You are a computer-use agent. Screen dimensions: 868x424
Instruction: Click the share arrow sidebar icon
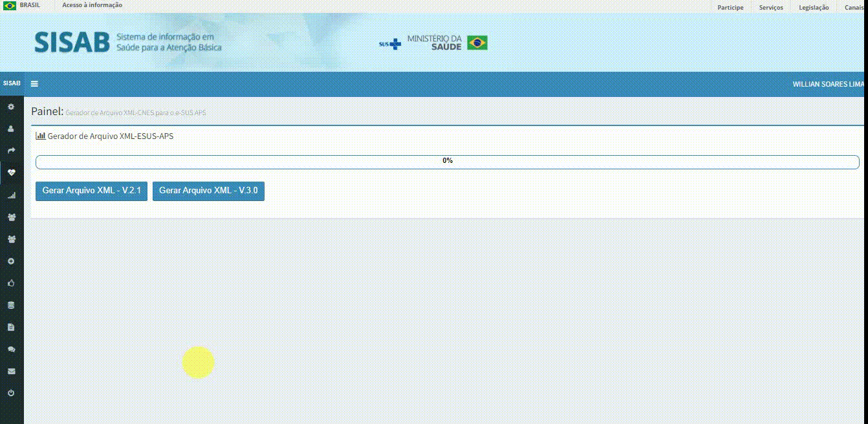(x=11, y=151)
